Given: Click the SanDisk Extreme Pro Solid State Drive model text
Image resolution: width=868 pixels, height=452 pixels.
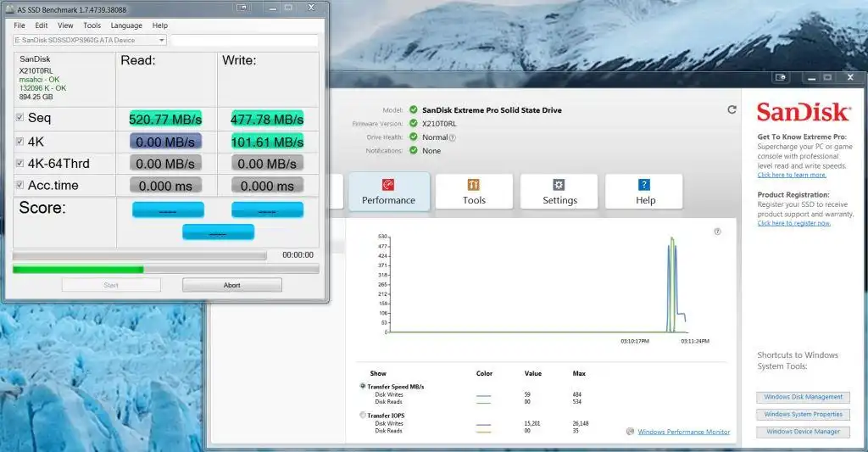Looking at the screenshot, I should click(x=492, y=110).
